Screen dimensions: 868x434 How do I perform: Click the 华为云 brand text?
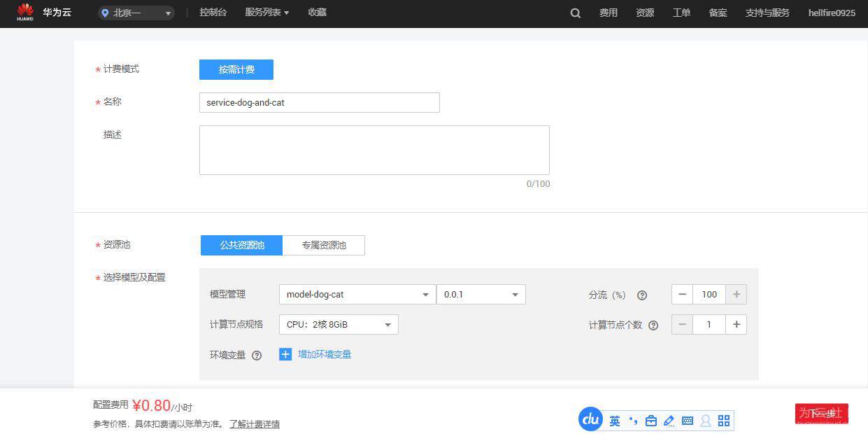(57, 13)
